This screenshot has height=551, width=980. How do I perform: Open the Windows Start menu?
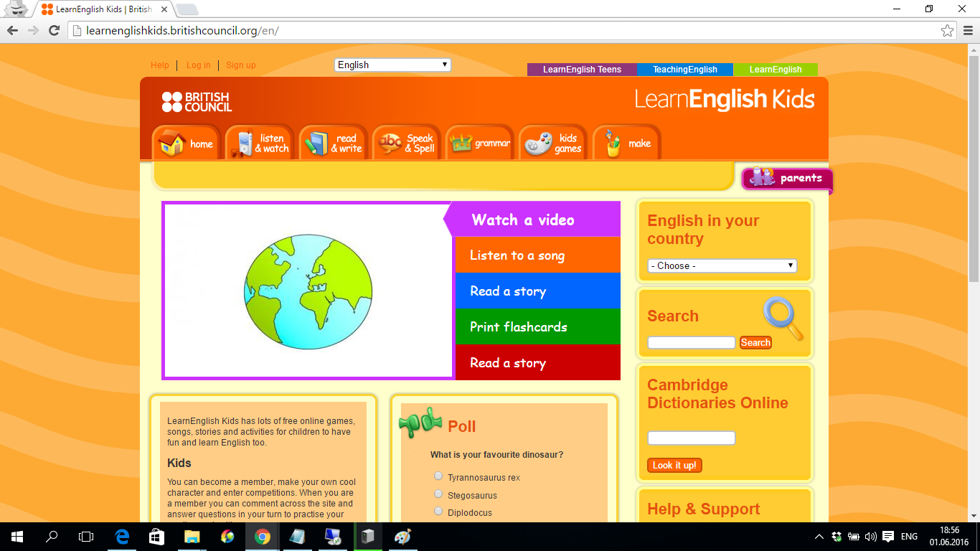coord(17,537)
